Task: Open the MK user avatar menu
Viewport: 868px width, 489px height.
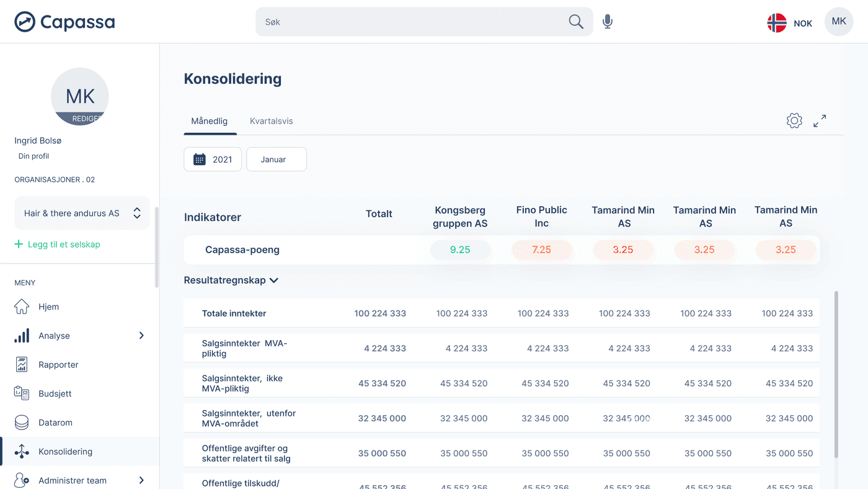Action: click(839, 22)
